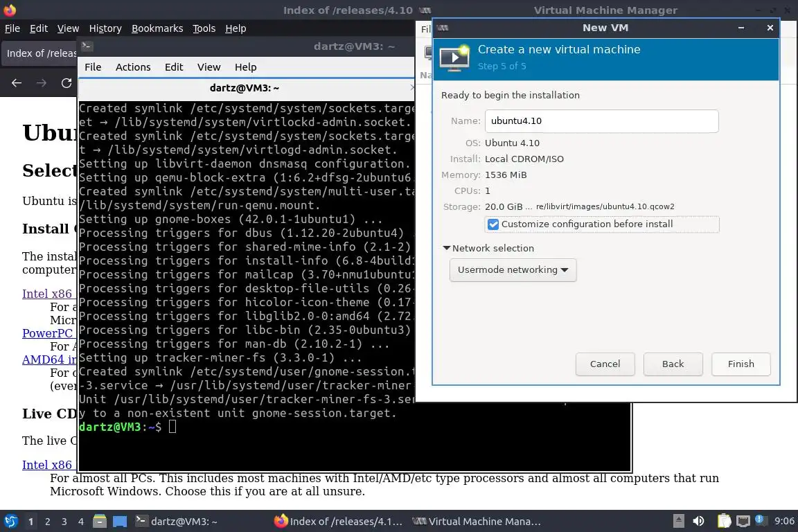Open the Usermode networking dropdown
Screen dimensions: 798x532
(513, 270)
